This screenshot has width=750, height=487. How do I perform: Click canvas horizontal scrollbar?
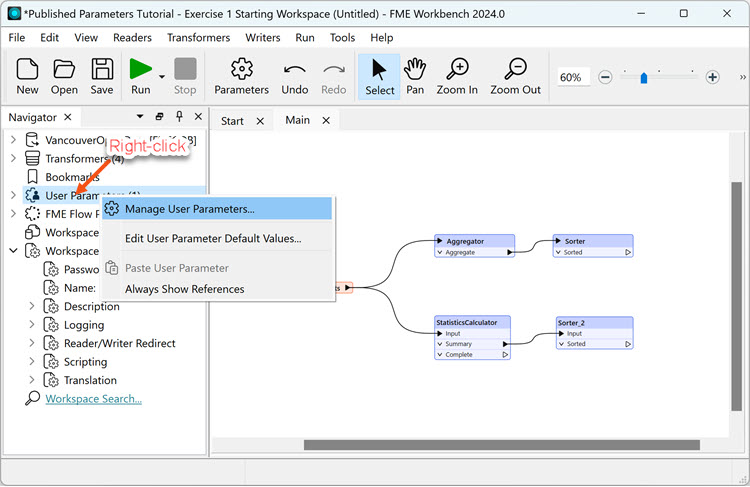tap(502, 445)
